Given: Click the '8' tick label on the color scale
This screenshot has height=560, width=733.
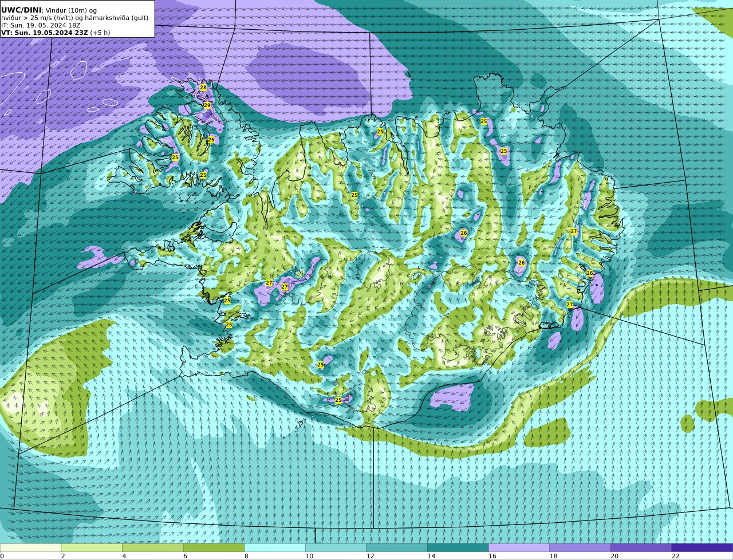Looking at the screenshot, I should click(x=247, y=556).
